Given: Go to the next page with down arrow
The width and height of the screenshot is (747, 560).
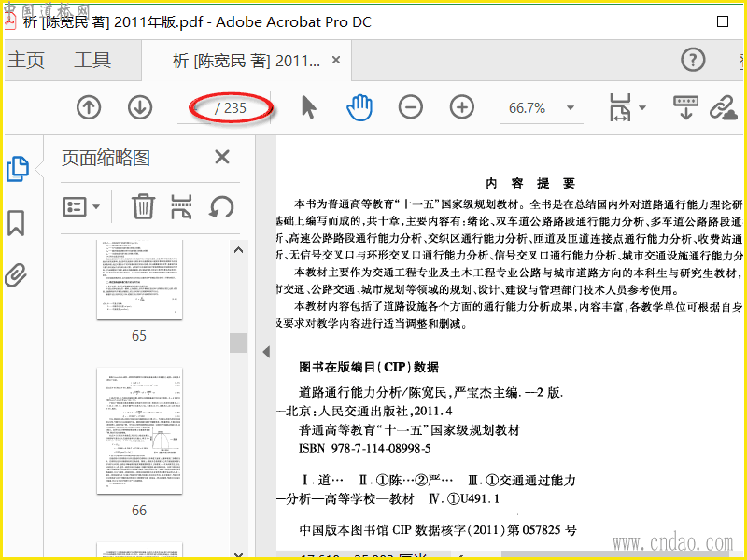Looking at the screenshot, I should point(140,107).
